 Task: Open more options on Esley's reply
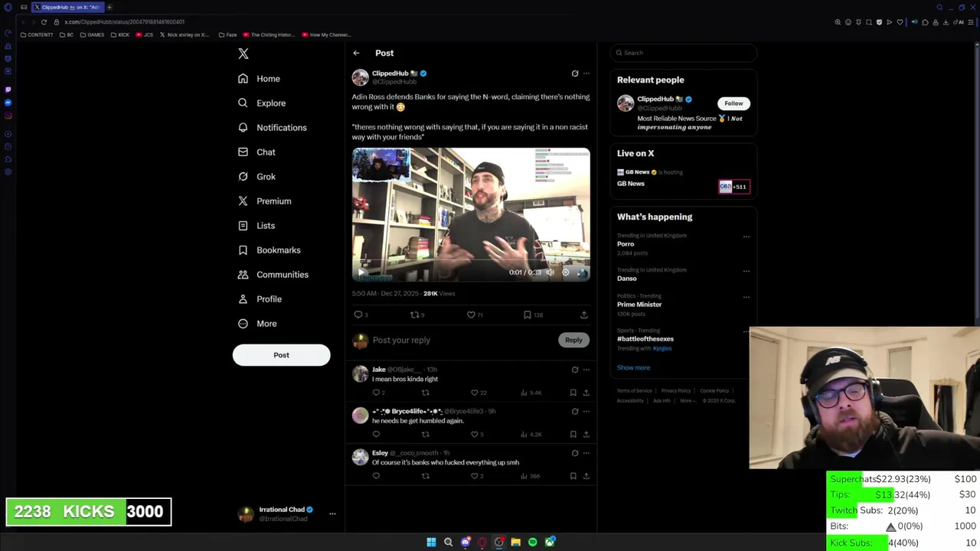[x=586, y=453]
